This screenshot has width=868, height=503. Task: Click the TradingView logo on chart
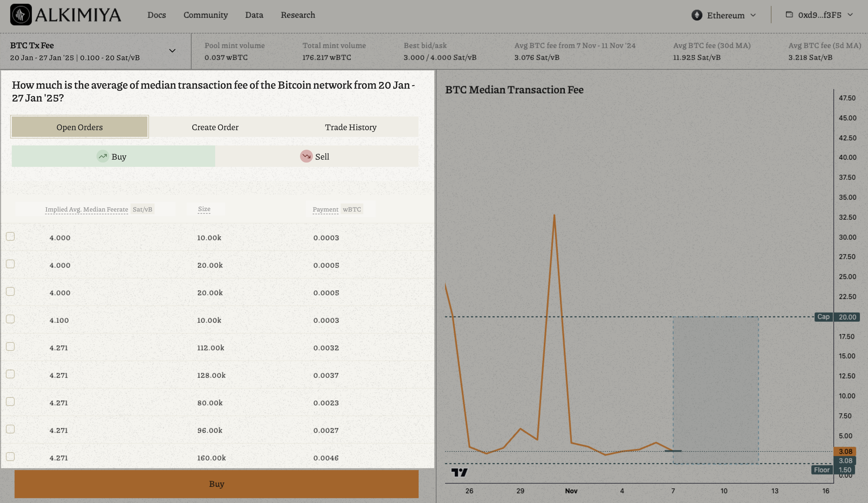click(459, 472)
